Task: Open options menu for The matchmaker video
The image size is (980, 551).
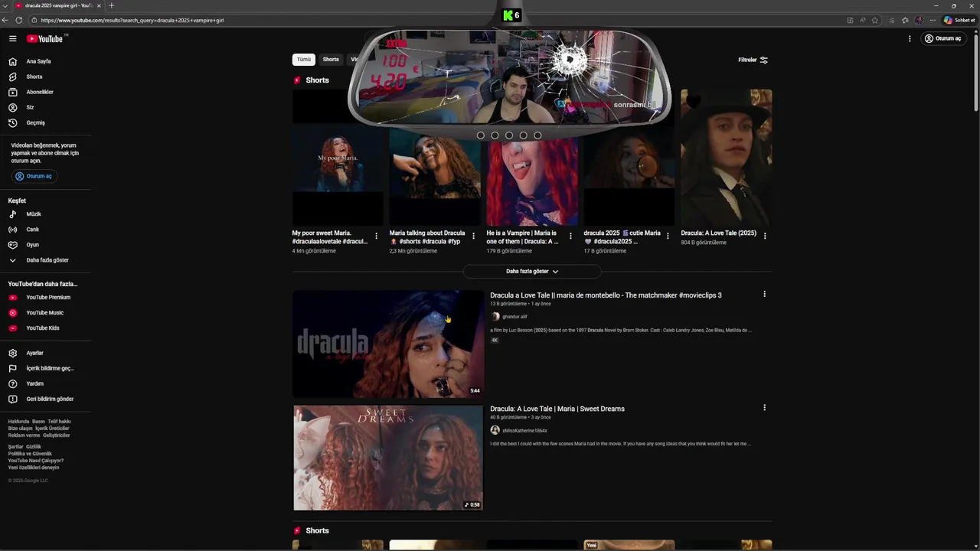Action: (764, 294)
